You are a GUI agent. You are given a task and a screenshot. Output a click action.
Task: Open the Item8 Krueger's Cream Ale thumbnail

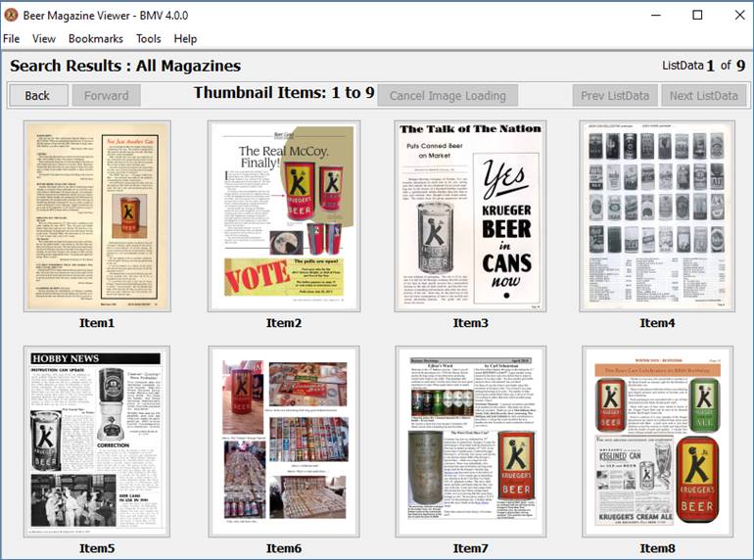coord(657,442)
